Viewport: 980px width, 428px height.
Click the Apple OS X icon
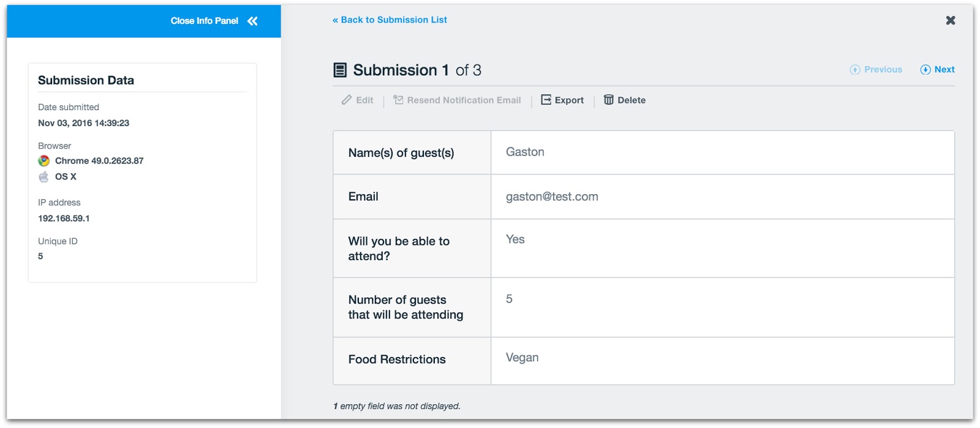pos(44,177)
